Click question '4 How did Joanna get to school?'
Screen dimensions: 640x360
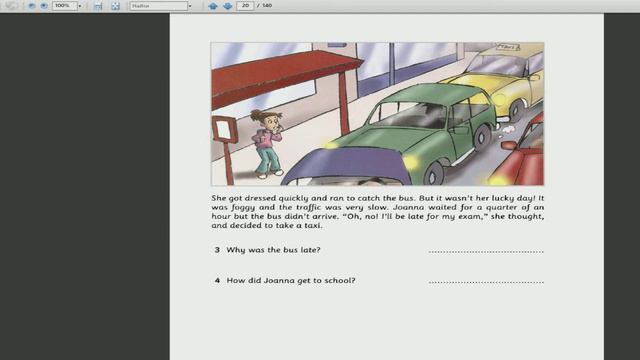coord(285,280)
